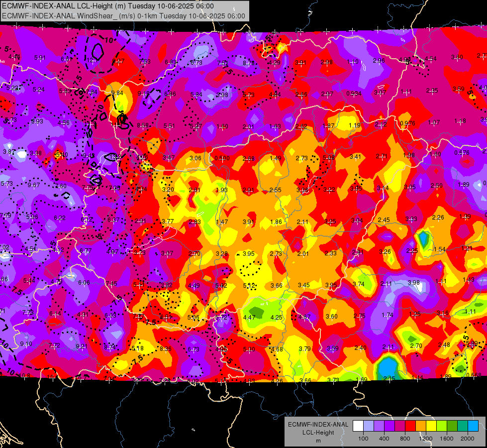Click the grid value 2.62

[301, 126]
